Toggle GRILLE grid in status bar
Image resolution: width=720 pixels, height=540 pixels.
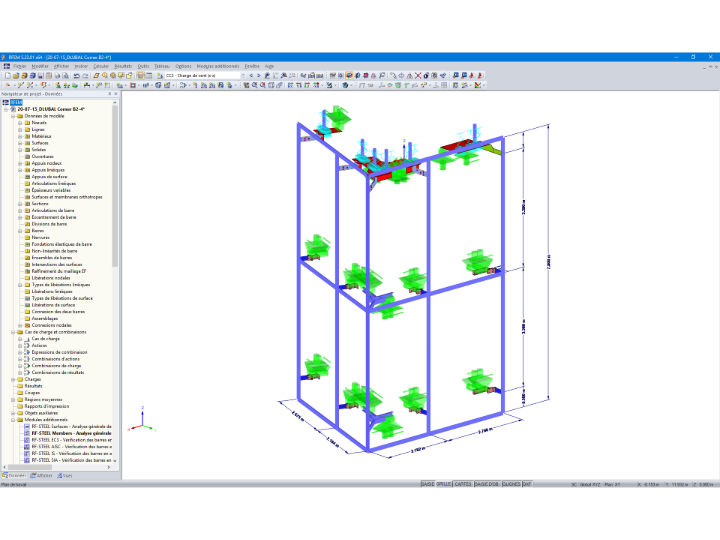444,484
